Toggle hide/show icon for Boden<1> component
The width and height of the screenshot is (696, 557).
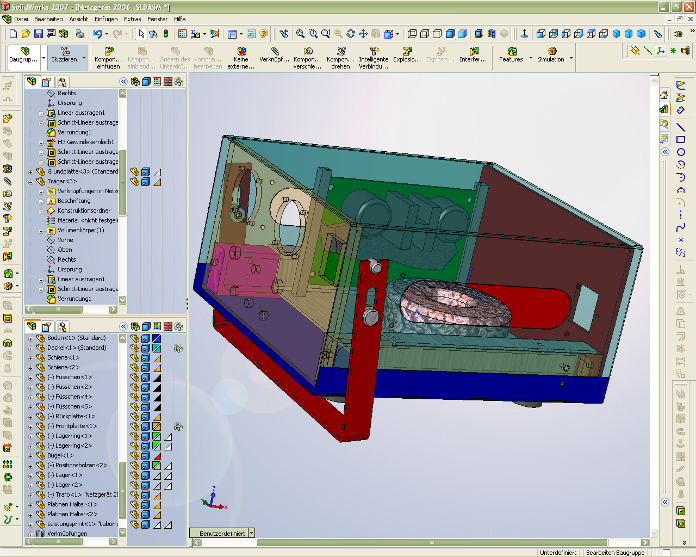[x=134, y=339]
